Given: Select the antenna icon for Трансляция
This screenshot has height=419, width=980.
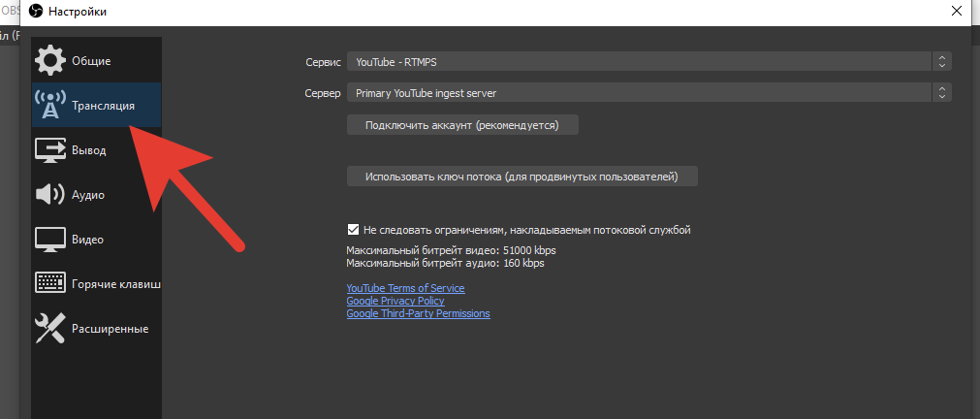Looking at the screenshot, I should click(x=50, y=106).
